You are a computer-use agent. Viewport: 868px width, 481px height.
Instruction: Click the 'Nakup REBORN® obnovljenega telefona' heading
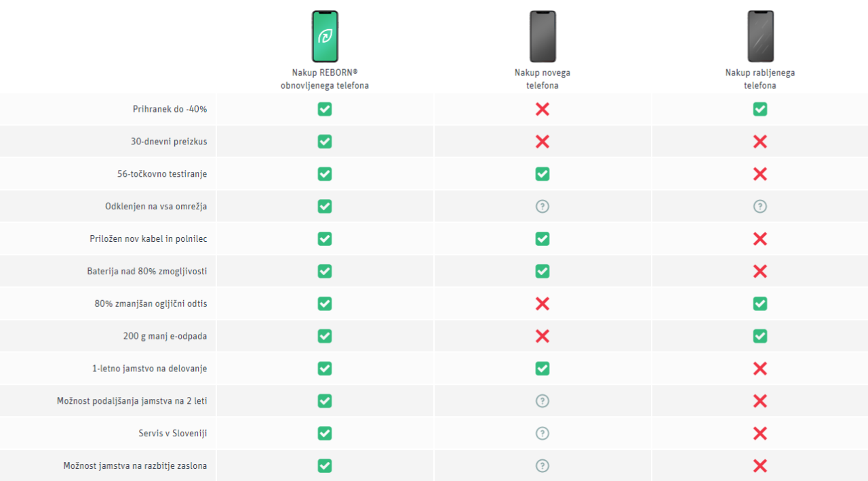coord(325,79)
